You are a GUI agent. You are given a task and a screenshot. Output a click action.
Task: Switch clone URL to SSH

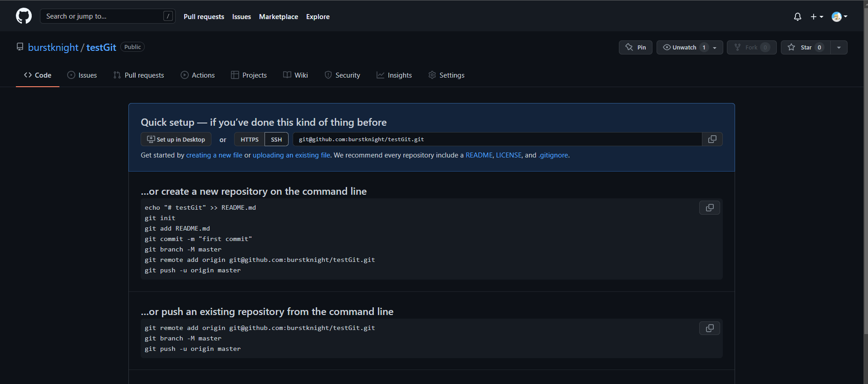pos(276,139)
